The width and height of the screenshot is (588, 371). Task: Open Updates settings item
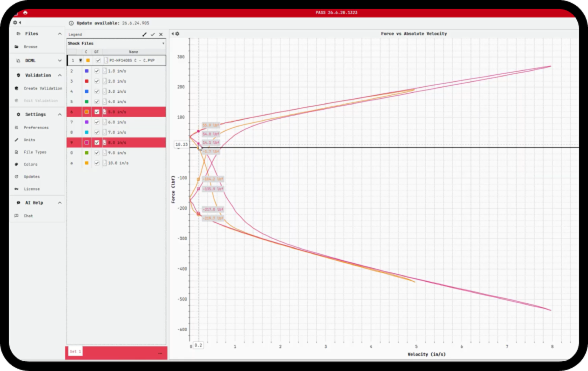click(x=32, y=177)
